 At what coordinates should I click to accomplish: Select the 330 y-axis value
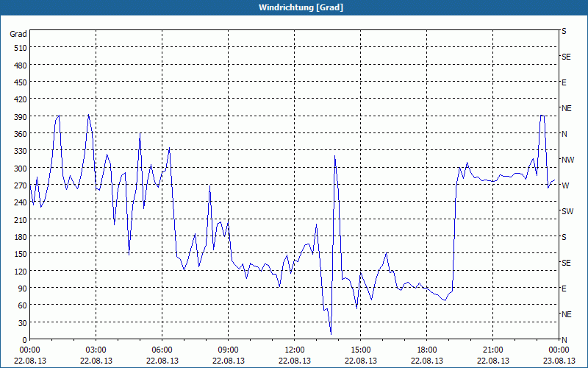click(x=20, y=152)
